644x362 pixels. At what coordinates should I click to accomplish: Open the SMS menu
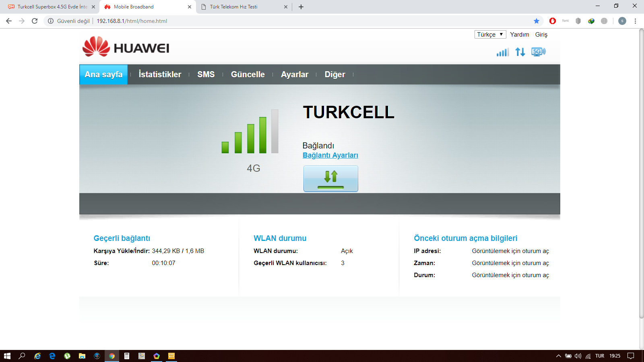[206, 74]
